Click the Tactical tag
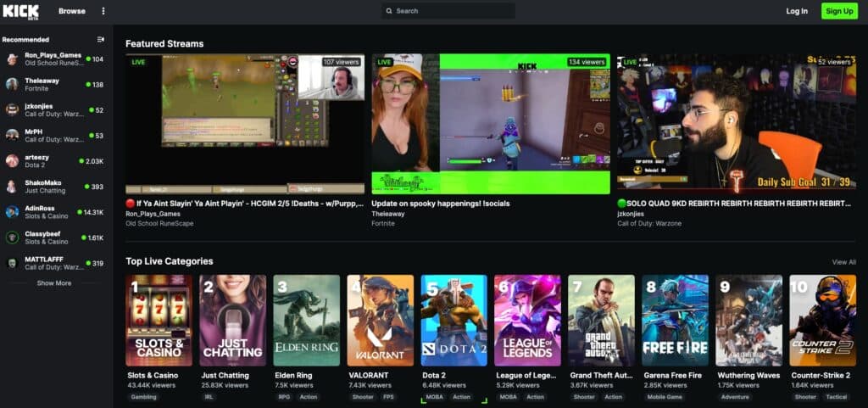 [837, 397]
